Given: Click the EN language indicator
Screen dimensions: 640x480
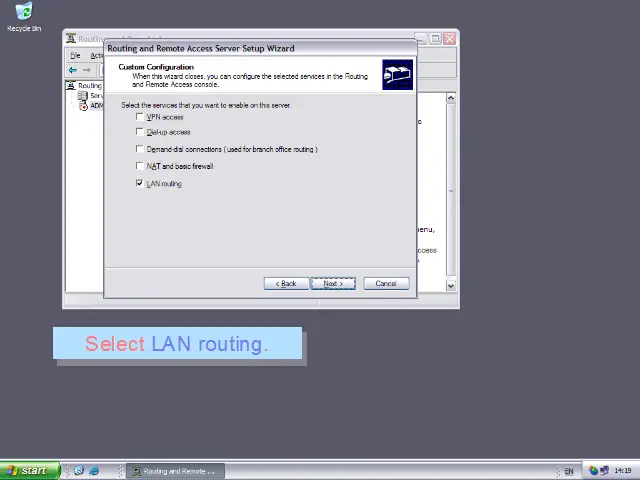Looking at the screenshot, I should [x=569, y=471].
